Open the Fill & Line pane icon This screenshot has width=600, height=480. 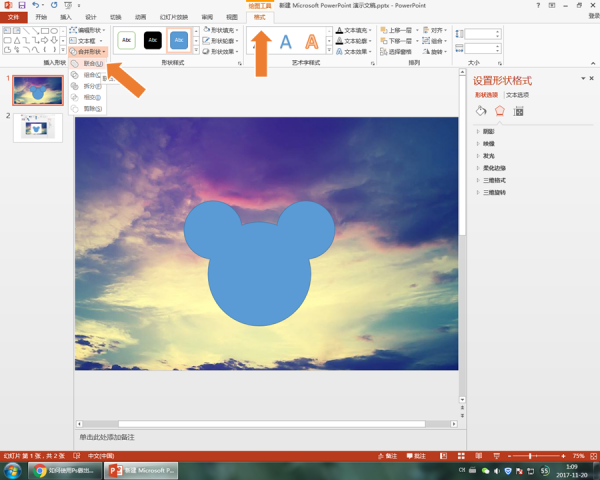481,111
